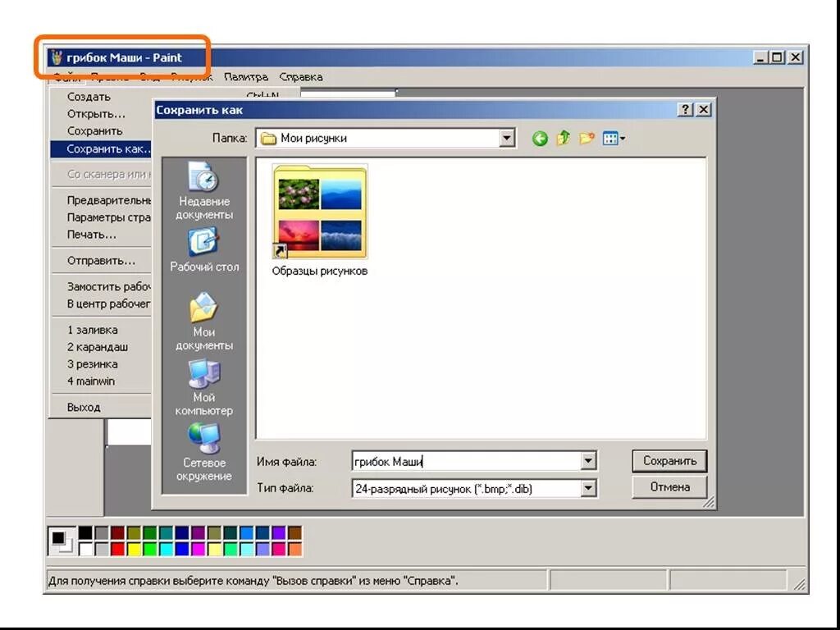The width and height of the screenshot is (840, 630).
Task: Close the Сохранить как dialog
Action: [703, 110]
